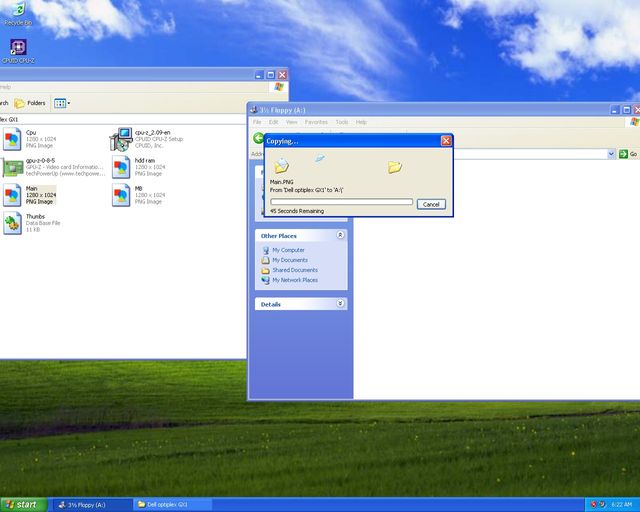640x512 pixels.
Task: Click the Back arrow in Floppy window
Action: (258, 138)
